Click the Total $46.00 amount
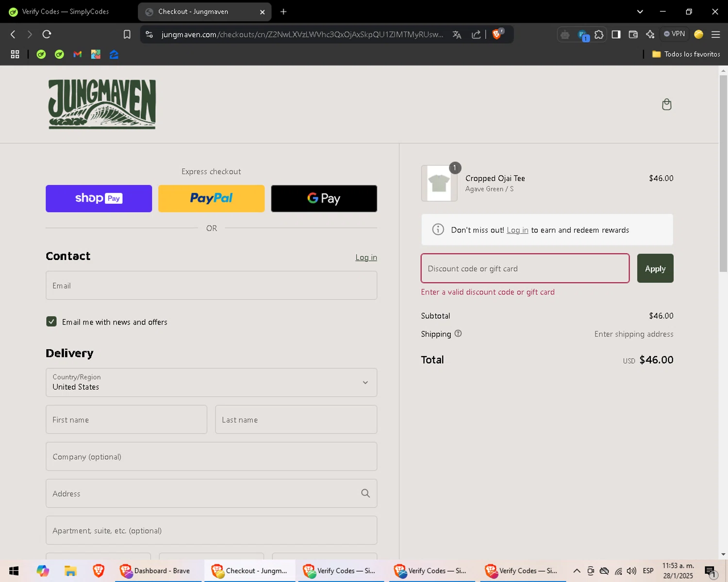Screen dimensions: 728x582 (656, 360)
